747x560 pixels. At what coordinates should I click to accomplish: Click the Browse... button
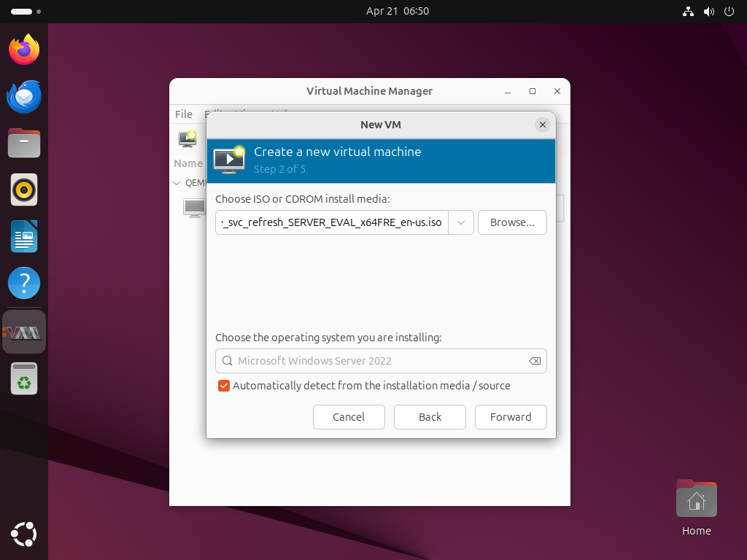tap(512, 222)
